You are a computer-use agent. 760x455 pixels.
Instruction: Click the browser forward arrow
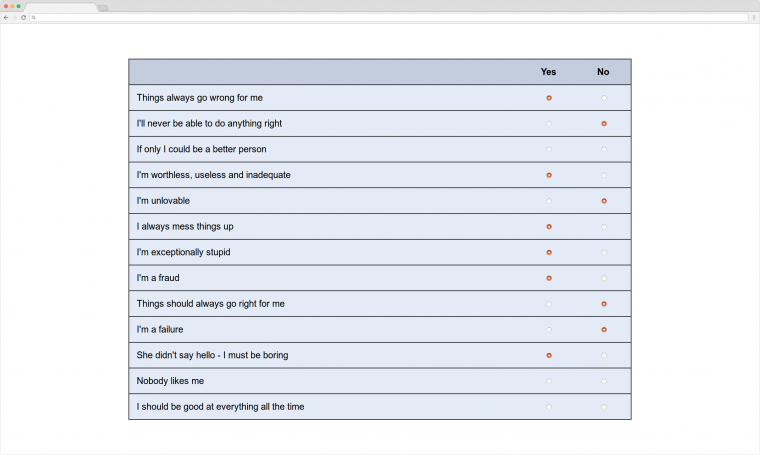[x=14, y=17]
